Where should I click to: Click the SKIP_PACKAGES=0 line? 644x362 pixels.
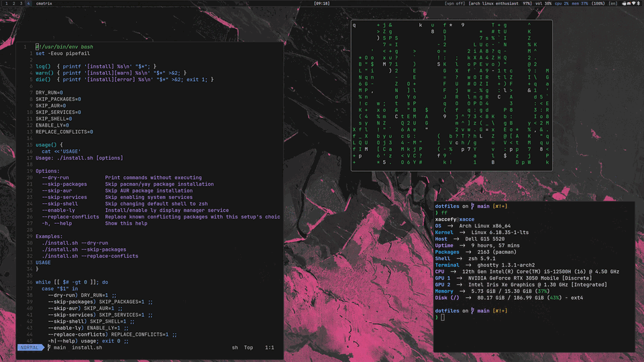58,99
